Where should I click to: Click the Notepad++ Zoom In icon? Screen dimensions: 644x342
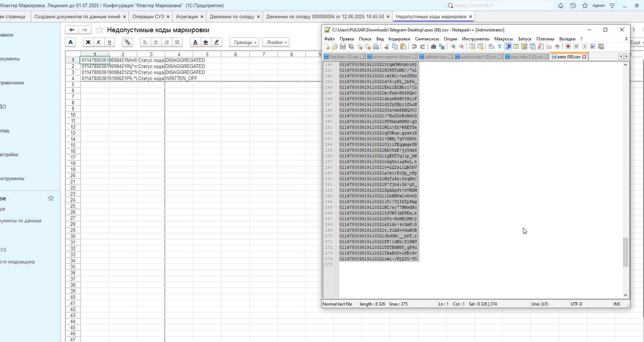(x=453, y=46)
